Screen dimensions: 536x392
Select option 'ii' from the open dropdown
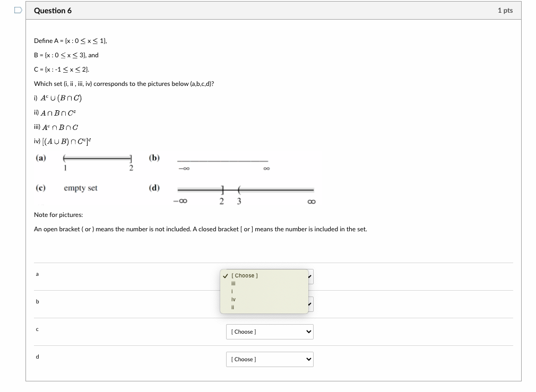tap(234, 307)
